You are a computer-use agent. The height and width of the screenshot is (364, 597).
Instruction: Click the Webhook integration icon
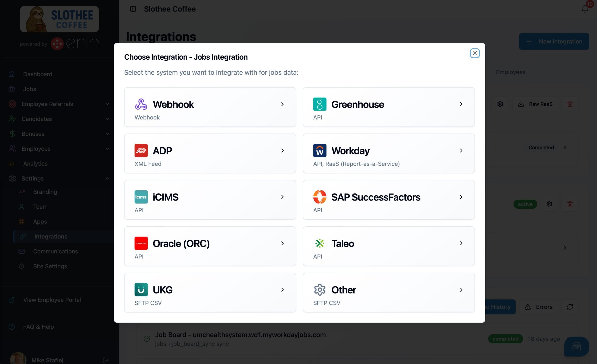point(141,104)
